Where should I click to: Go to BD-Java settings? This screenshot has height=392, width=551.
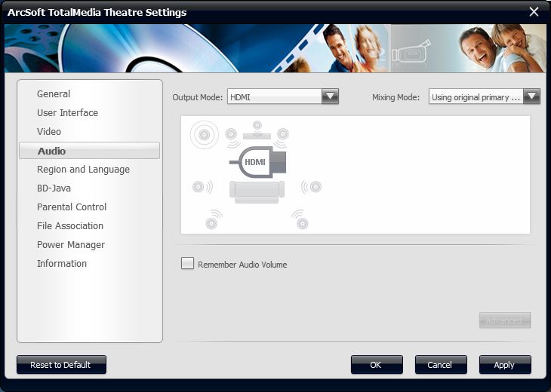[x=54, y=188]
